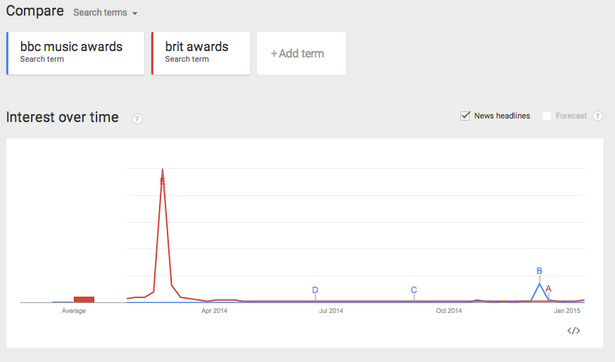Select news headline marker A
Viewport: 615px width, 362px height.
tap(548, 289)
